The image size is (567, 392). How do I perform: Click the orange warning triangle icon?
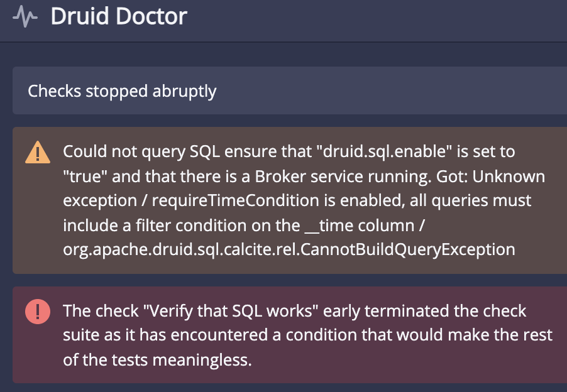pyautogui.click(x=38, y=153)
